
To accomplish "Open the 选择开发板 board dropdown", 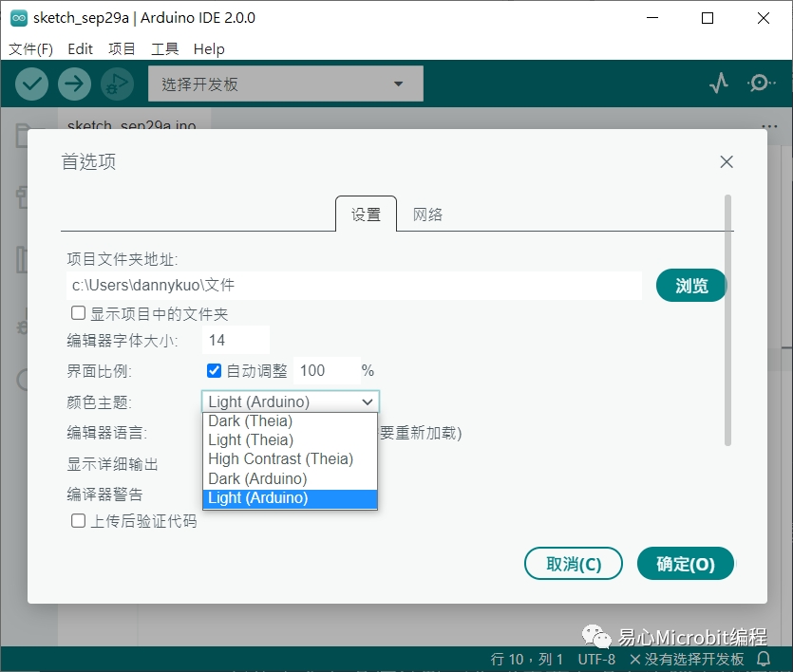I will [x=285, y=84].
